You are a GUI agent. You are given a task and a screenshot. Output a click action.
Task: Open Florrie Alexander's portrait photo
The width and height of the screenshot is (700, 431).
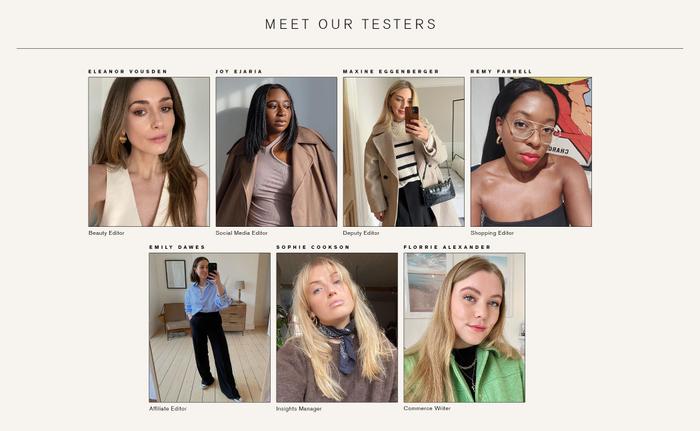[x=464, y=327]
